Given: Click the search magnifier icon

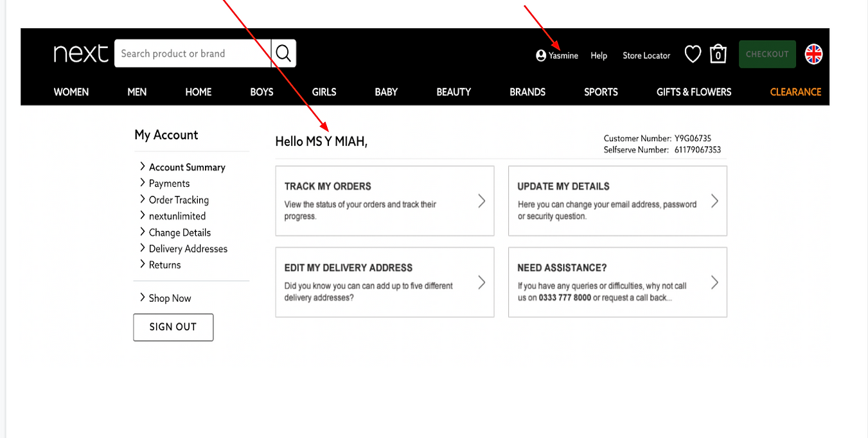Looking at the screenshot, I should (x=283, y=53).
